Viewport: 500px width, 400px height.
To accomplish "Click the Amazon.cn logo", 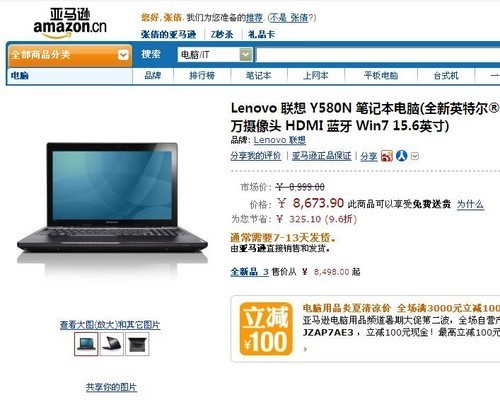I will (x=70, y=23).
